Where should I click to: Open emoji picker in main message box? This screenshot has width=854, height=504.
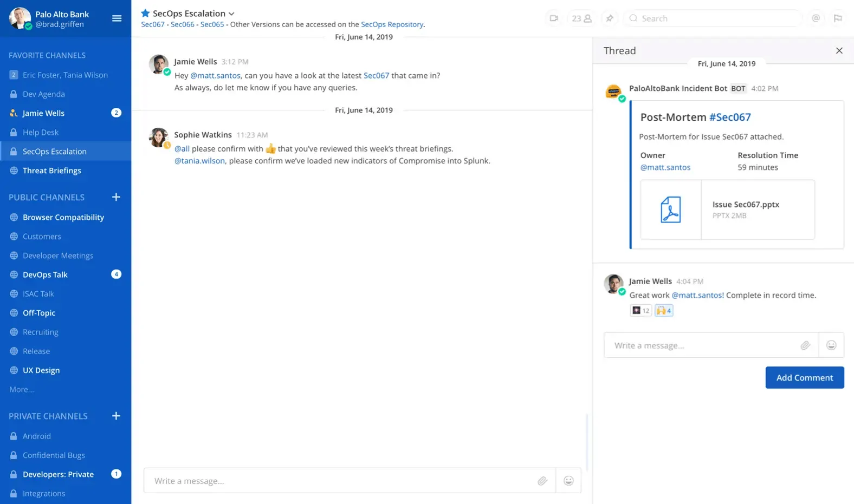click(x=568, y=481)
